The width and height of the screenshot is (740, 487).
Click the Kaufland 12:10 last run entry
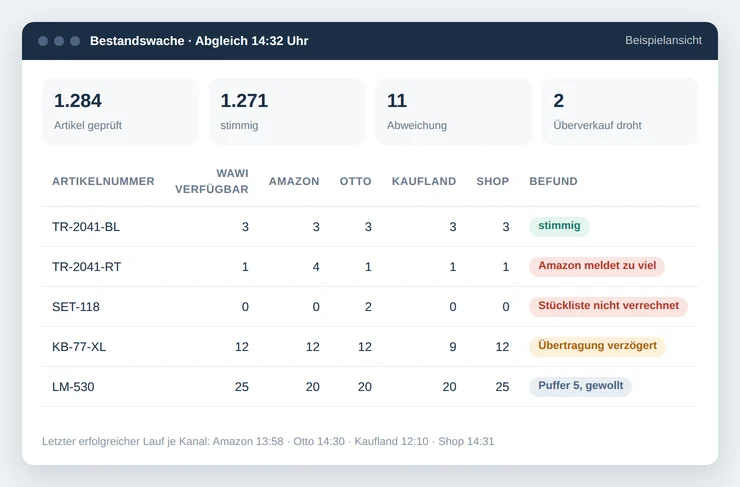391,442
